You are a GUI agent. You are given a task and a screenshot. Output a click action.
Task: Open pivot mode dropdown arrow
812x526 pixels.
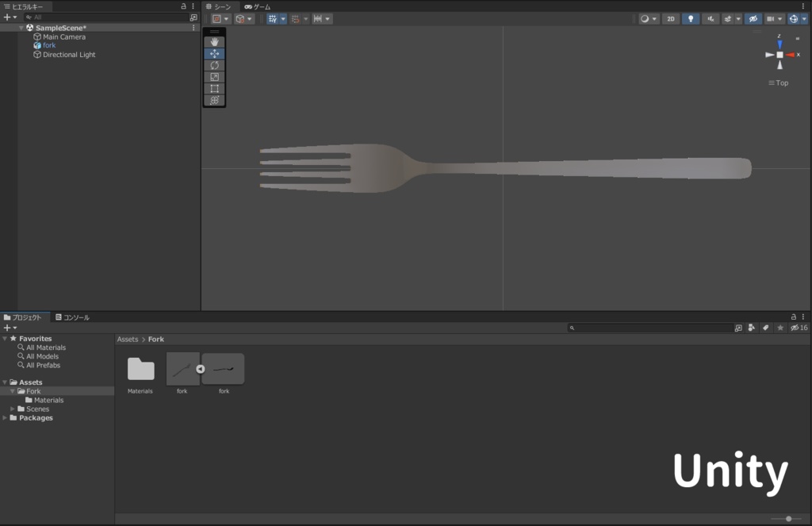(226, 19)
